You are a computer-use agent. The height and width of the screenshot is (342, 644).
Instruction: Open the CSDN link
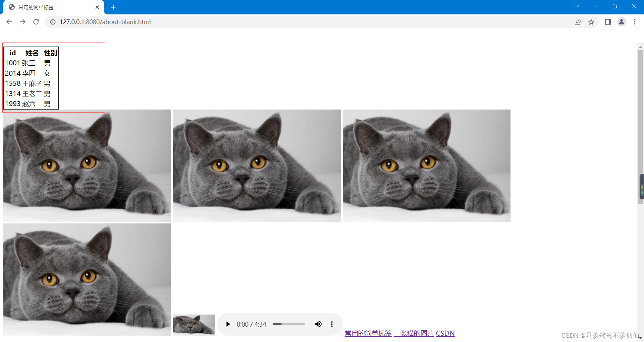click(x=445, y=333)
